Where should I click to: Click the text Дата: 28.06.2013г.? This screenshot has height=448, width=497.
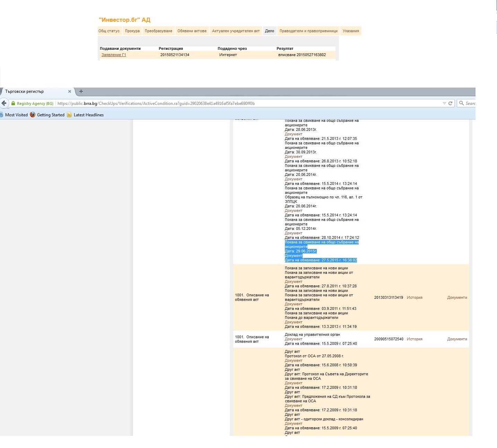301,129
